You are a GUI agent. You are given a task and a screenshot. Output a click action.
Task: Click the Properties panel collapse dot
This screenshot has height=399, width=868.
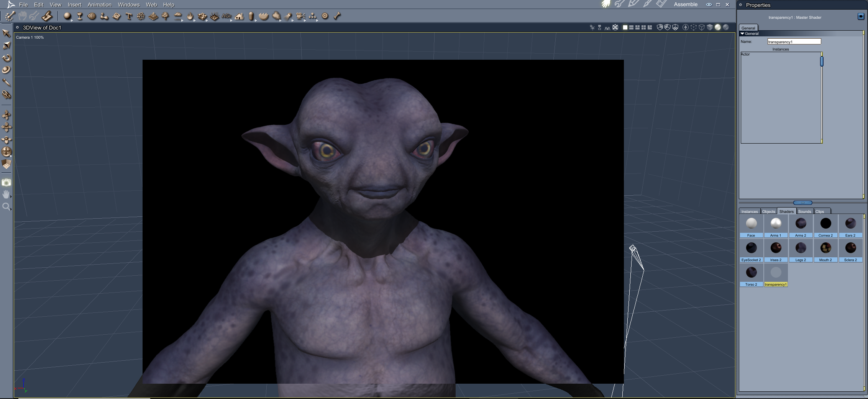click(x=741, y=5)
